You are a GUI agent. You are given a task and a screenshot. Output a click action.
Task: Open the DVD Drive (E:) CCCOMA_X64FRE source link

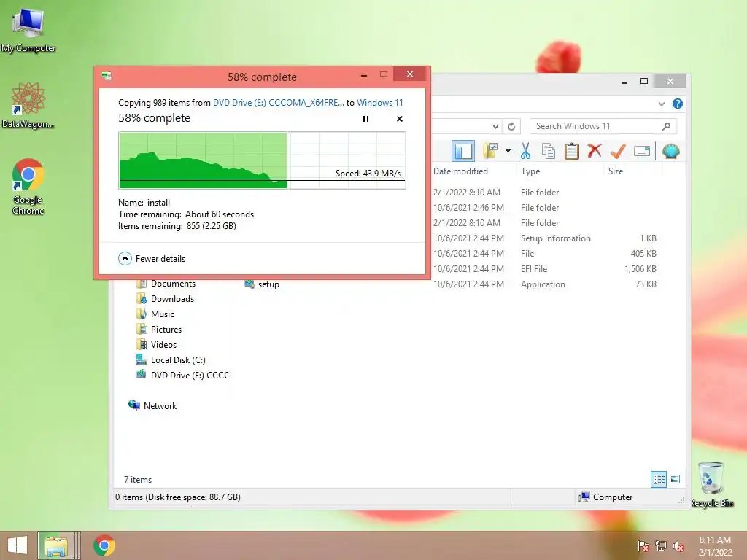point(278,102)
